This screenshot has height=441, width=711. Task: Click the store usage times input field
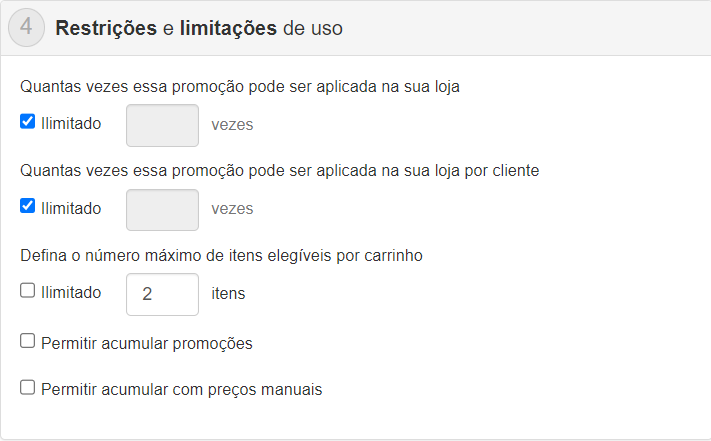click(x=162, y=126)
